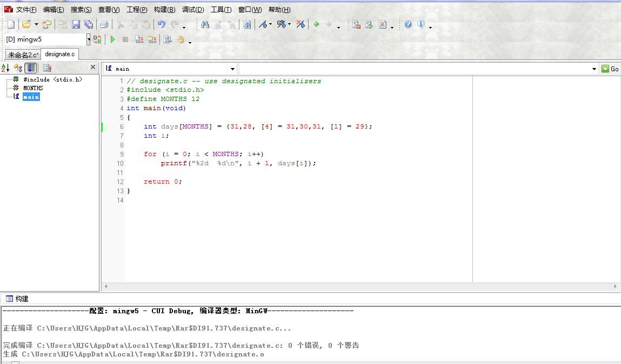The width and height of the screenshot is (621, 364).
Task: Open the mingw5 configuration dropdown
Action: click(x=89, y=39)
